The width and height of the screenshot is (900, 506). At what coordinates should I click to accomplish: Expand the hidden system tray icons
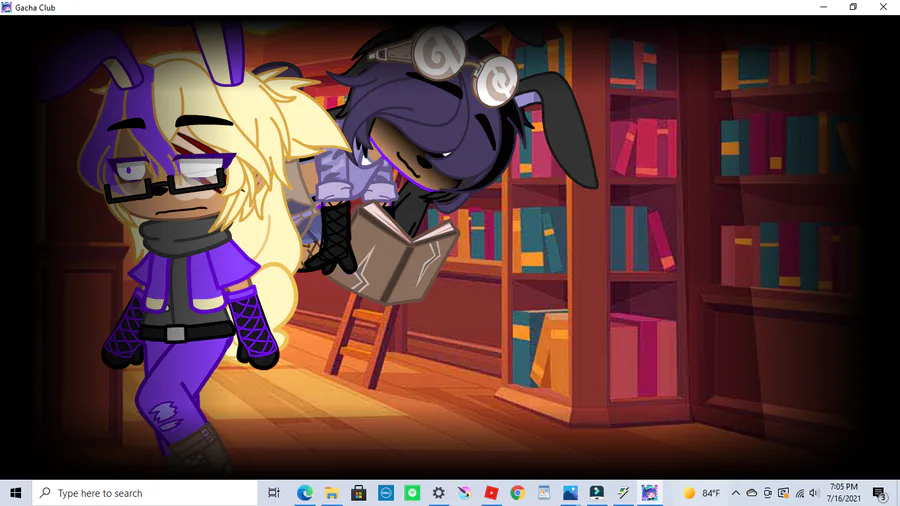736,493
